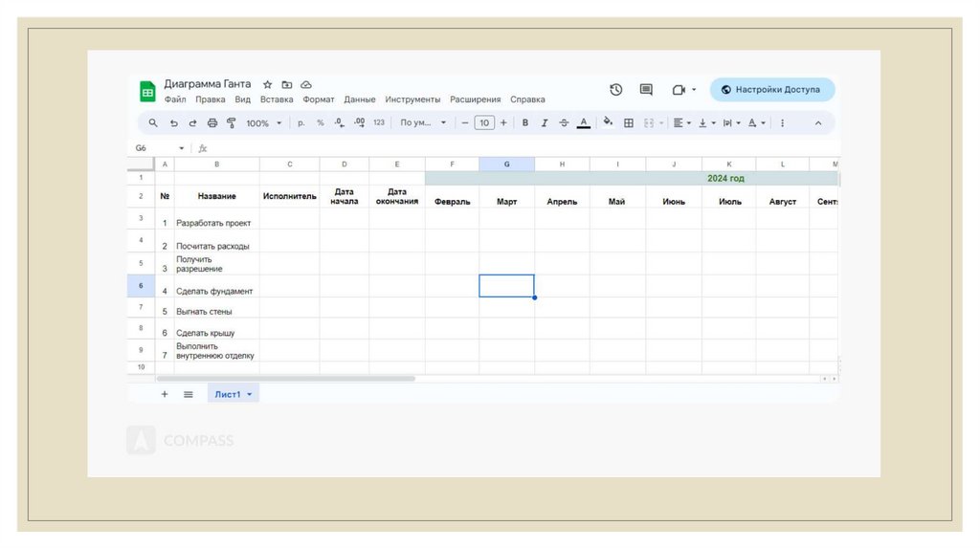Decrease decimal places

[x=340, y=123]
